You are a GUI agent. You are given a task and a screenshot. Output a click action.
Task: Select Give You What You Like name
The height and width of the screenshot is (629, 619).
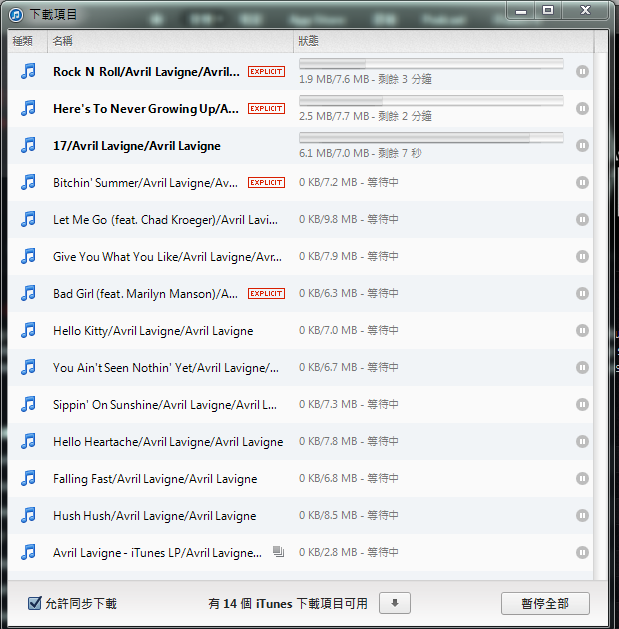point(167,257)
